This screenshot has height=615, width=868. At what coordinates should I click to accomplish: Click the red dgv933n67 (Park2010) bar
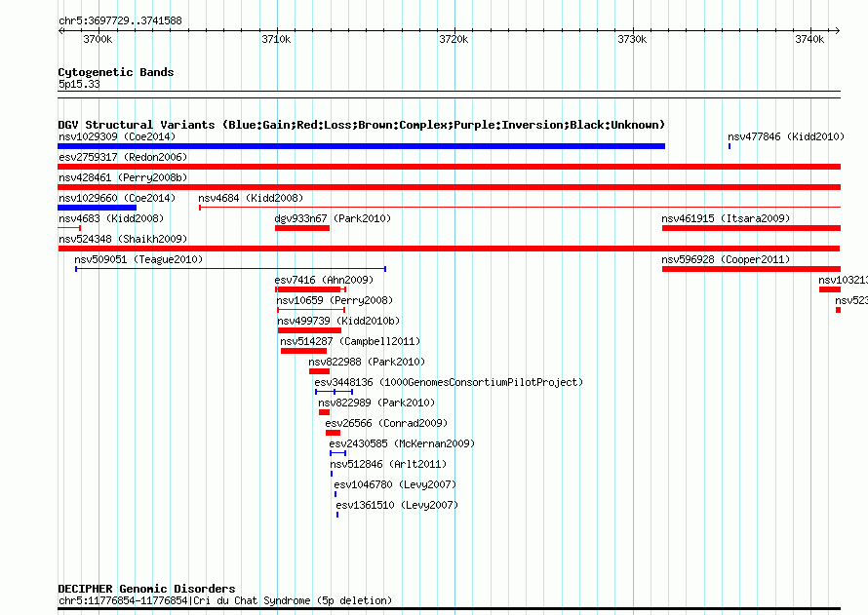pos(302,228)
